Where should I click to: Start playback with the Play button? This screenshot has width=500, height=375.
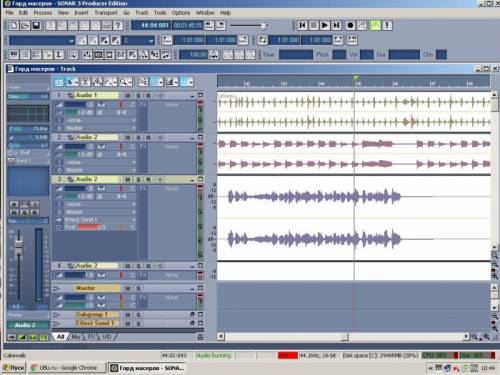point(325,25)
